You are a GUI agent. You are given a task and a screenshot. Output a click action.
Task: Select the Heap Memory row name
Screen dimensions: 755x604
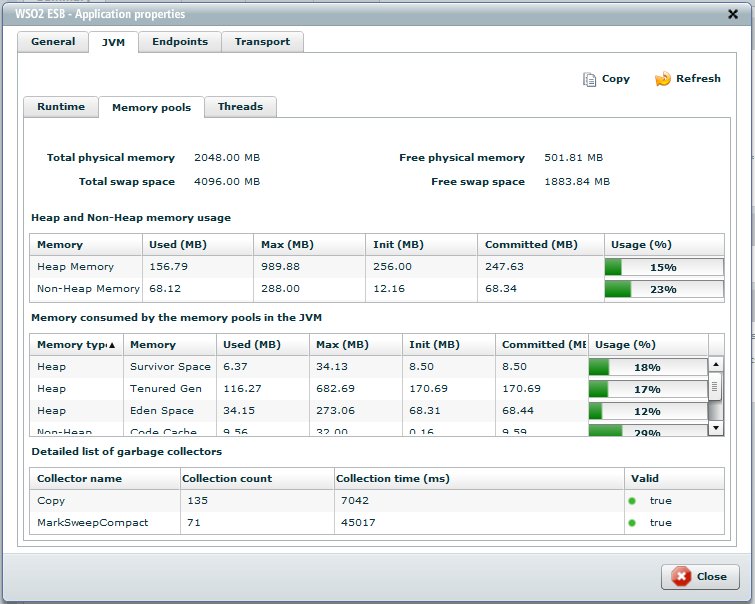pos(76,267)
